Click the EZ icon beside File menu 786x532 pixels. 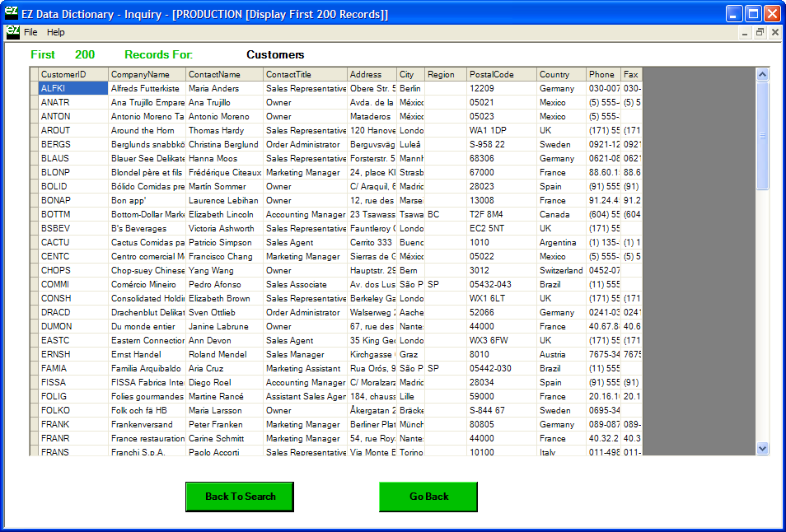(12, 32)
